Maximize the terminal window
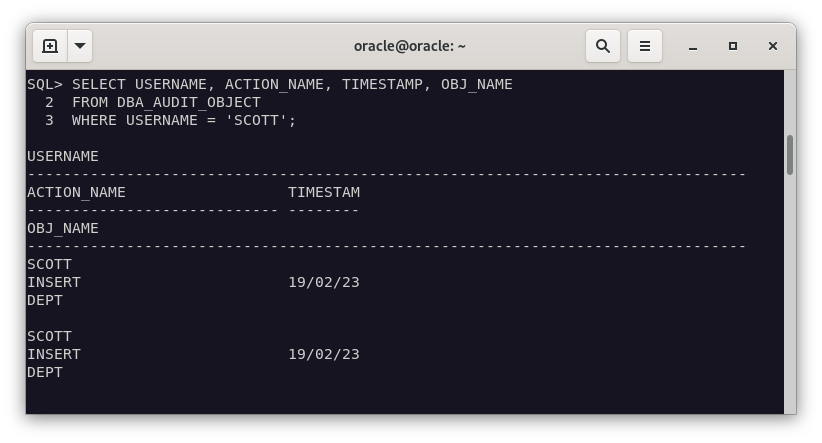Screen dimensions: 822x443 click(x=733, y=46)
